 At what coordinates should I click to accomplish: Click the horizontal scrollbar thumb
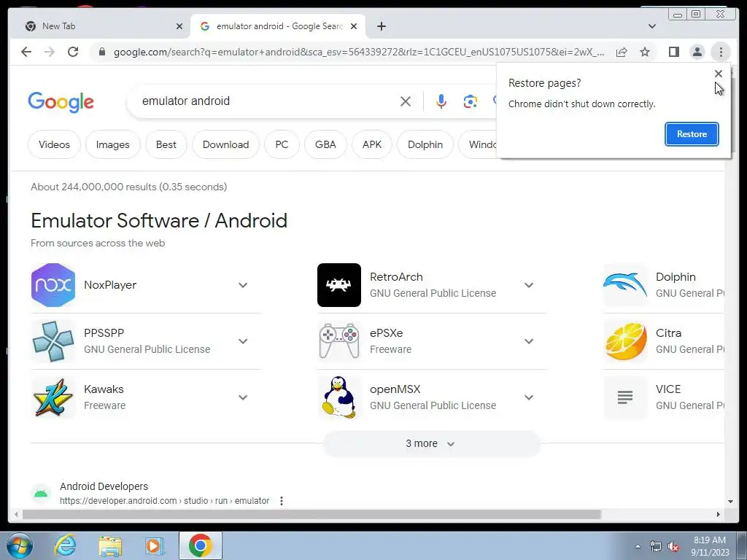tap(311, 514)
